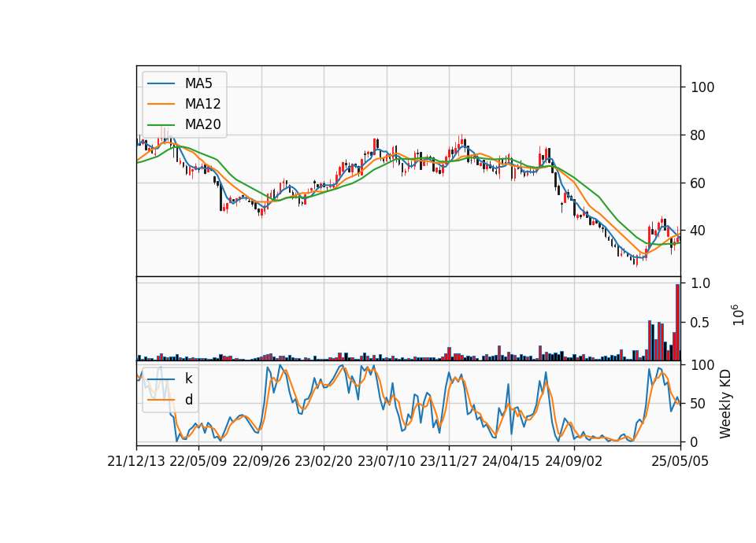Click the Weekly KD axis title
The image size is (756, 543).
point(724,404)
